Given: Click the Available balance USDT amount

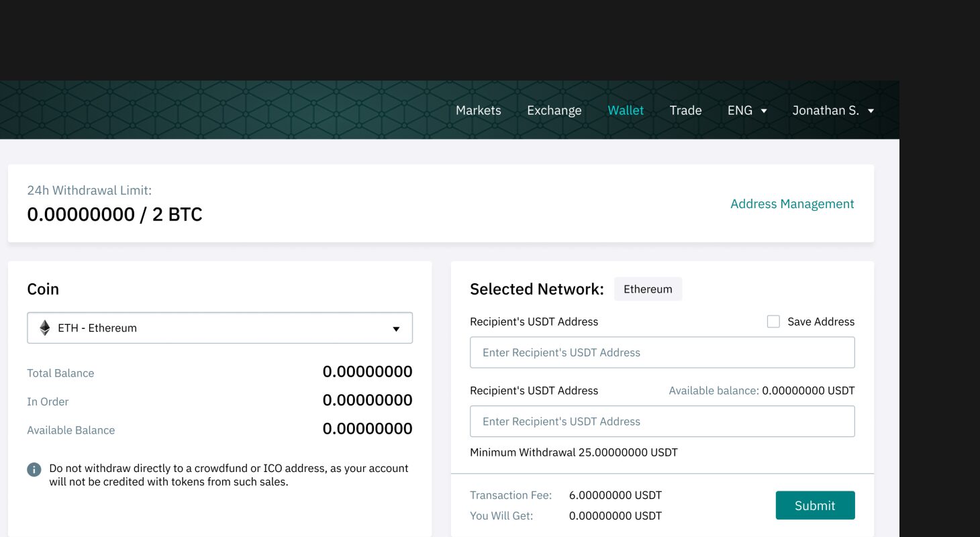Looking at the screenshot, I should click(x=808, y=391).
